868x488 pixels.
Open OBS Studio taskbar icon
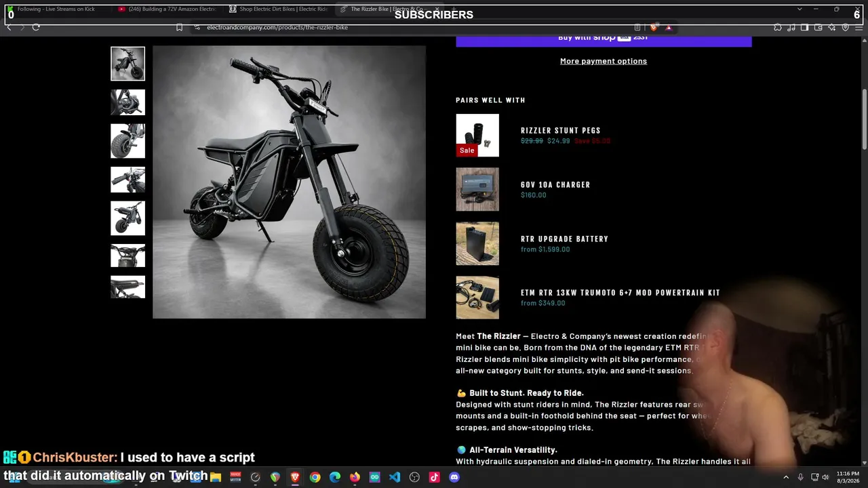[414, 477]
